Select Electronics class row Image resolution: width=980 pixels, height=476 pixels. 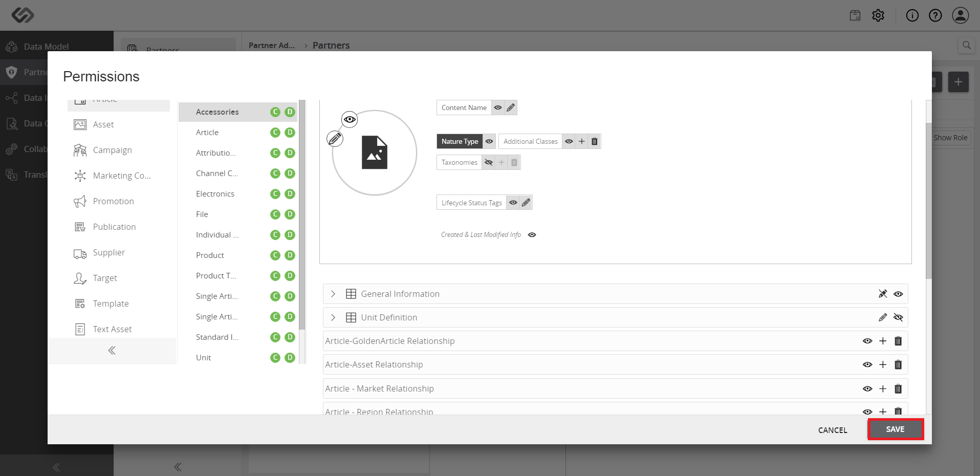pos(238,193)
